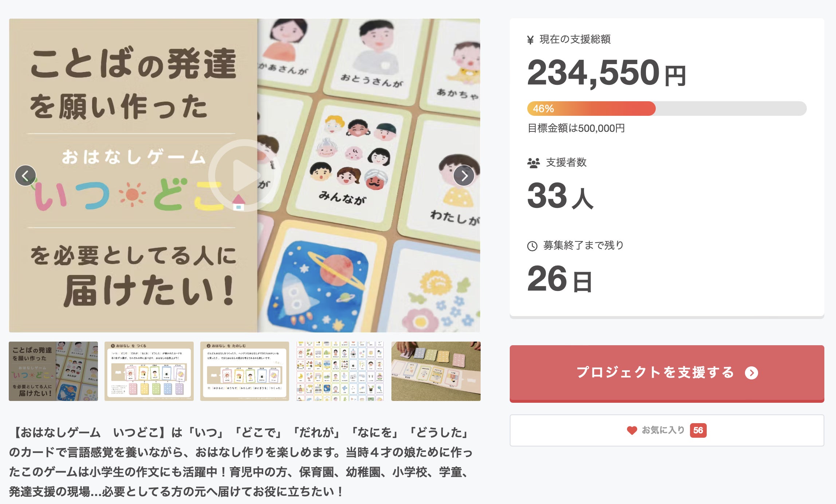Click the 56 favorites count badge
This screenshot has height=504, width=836.
(x=698, y=430)
